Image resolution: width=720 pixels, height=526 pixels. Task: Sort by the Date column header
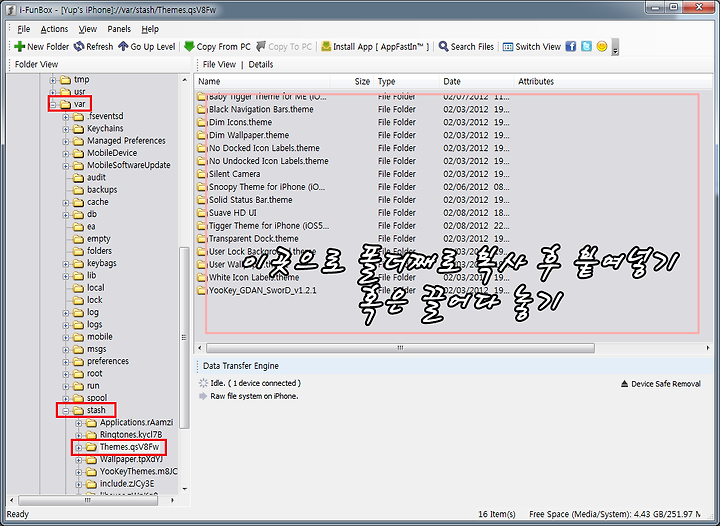pyautogui.click(x=476, y=81)
